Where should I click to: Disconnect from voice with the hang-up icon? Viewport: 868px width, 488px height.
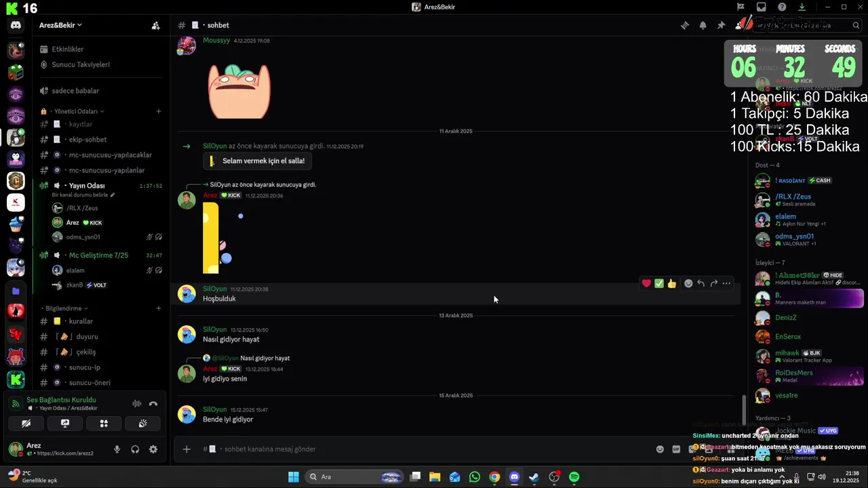pos(153,403)
